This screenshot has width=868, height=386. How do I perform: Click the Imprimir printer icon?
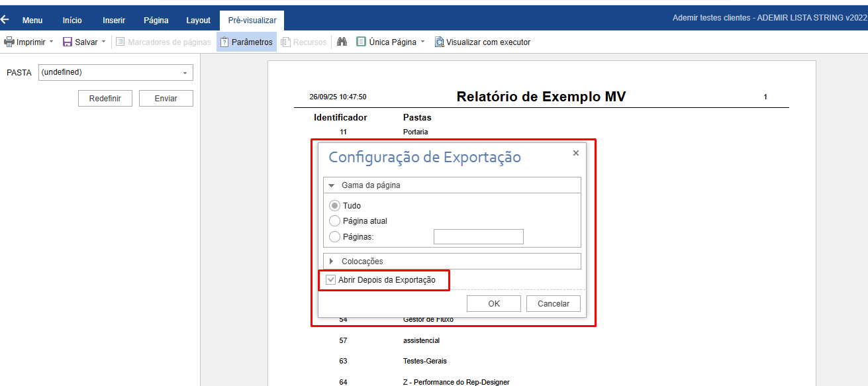pyautogui.click(x=9, y=42)
